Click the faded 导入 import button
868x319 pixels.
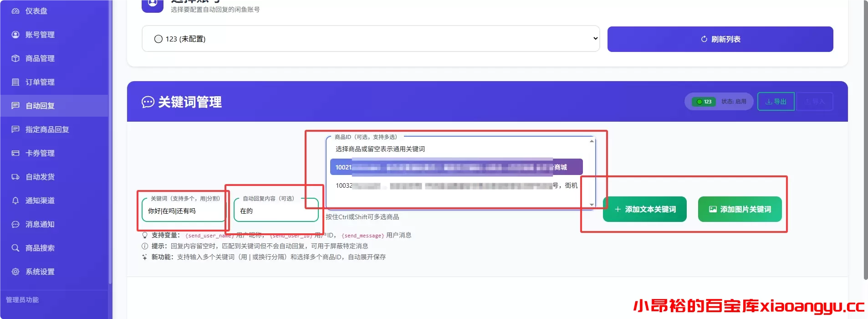coord(814,102)
